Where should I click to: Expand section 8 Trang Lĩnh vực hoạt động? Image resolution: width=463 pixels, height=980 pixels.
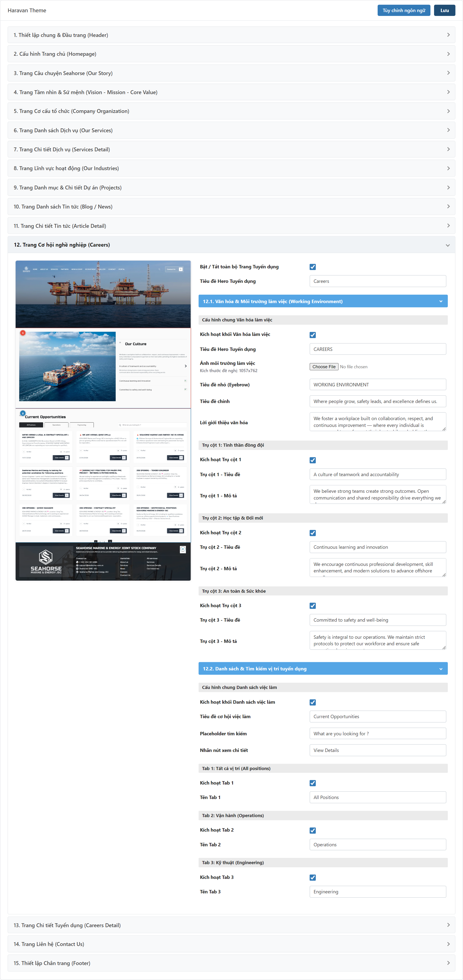pyautogui.click(x=231, y=168)
